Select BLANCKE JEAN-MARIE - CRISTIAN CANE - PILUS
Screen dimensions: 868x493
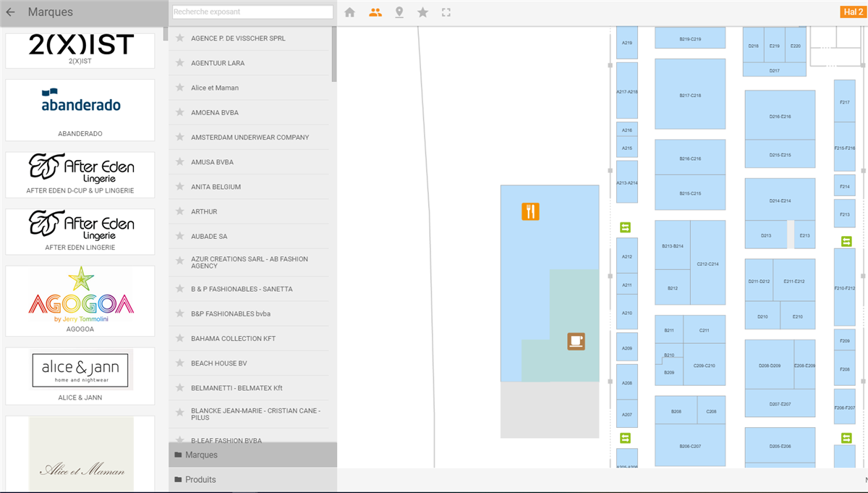(249, 414)
